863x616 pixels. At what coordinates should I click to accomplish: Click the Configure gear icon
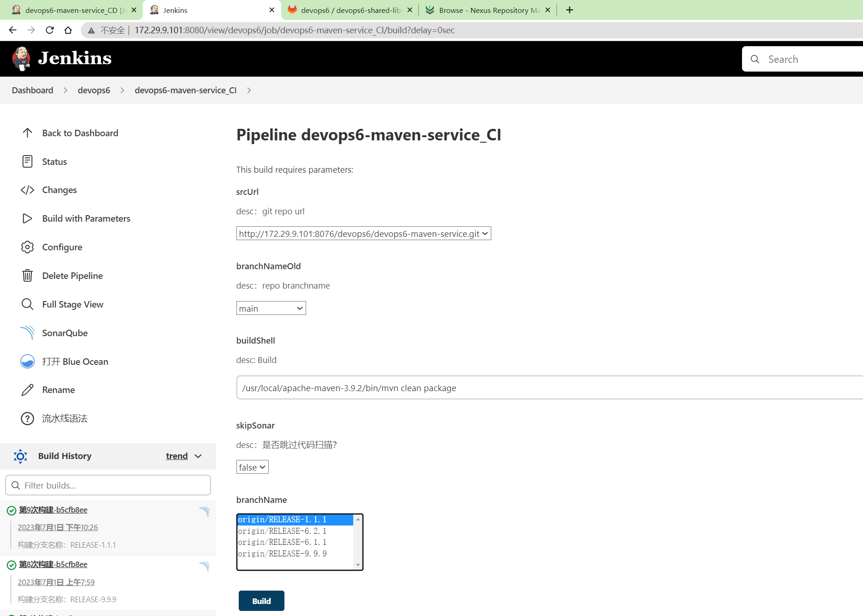coord(27,247)
